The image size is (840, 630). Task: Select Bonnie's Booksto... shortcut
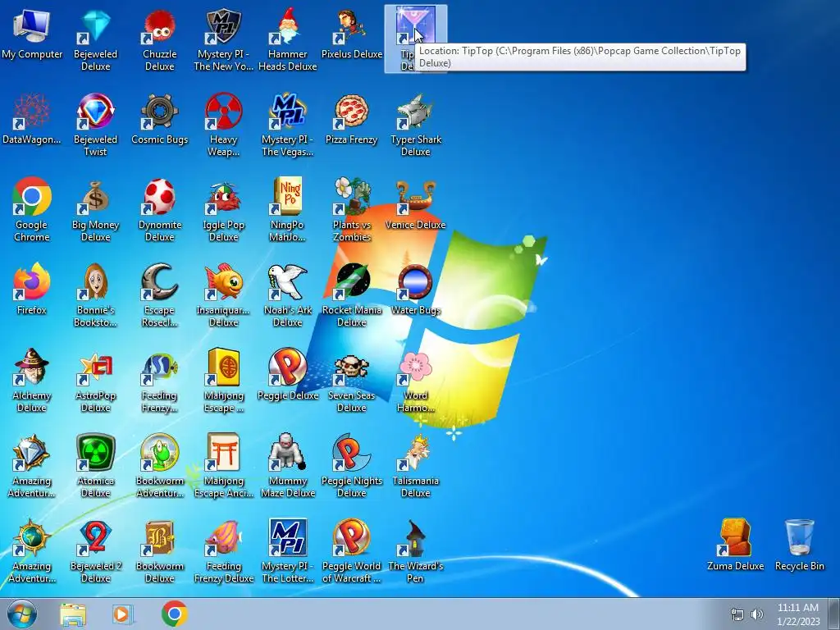95,295
